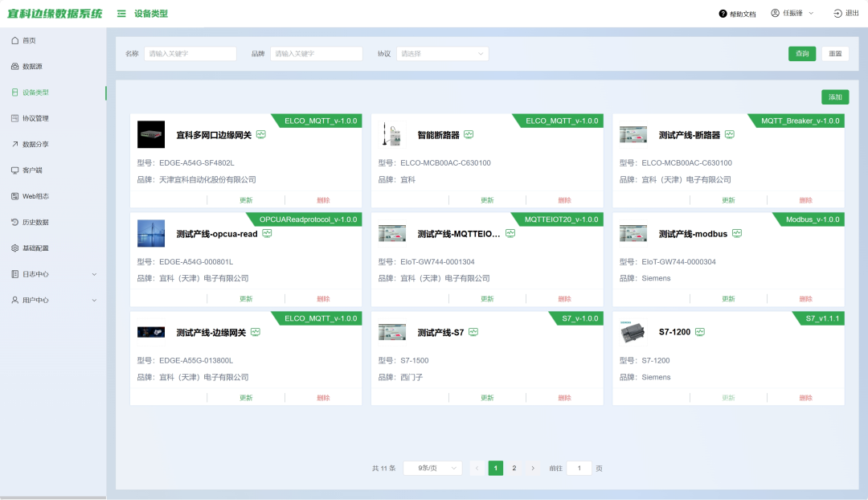Open the 9条/页 page size dropdown

[x=432, y=468]
